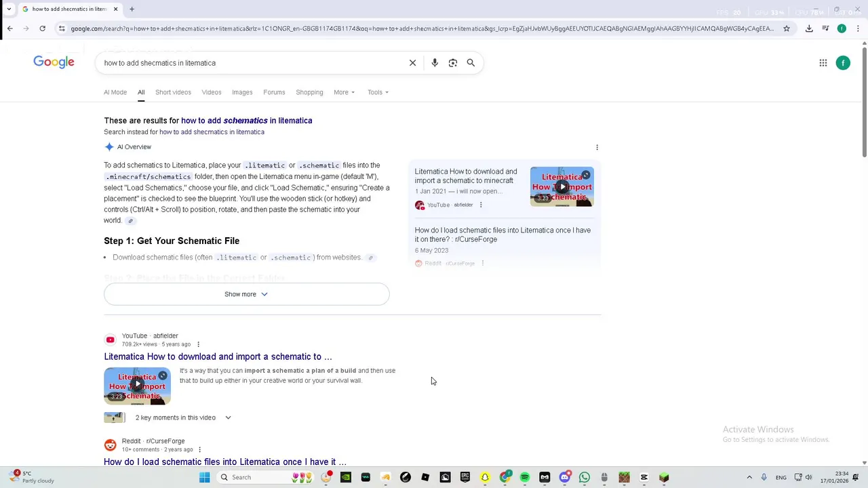Open weather widget showing Partly cloudy

pyautogui.click(x=31, y=477)
